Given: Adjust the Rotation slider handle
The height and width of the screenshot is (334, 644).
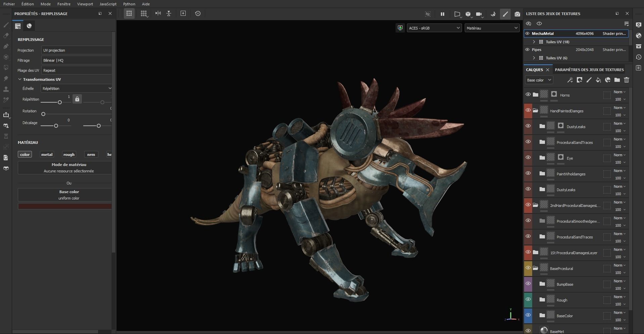Looking at the screenshot, I should point(43,114).
